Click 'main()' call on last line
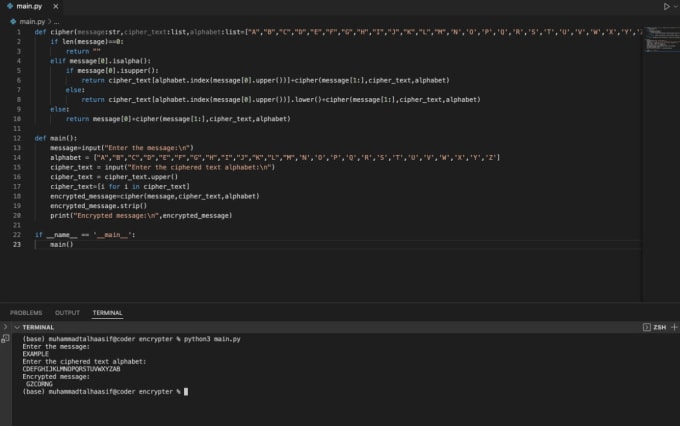 coord(62,245)
